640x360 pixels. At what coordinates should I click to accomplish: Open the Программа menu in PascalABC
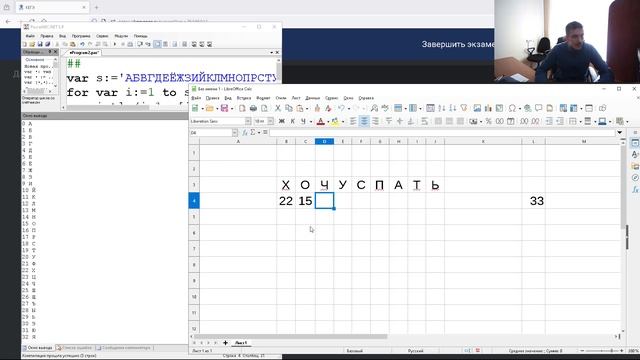click(81, 36)
